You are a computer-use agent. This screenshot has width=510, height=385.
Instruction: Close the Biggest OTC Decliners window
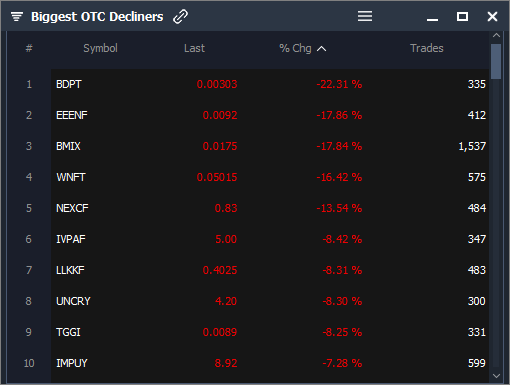click(492, 16)
